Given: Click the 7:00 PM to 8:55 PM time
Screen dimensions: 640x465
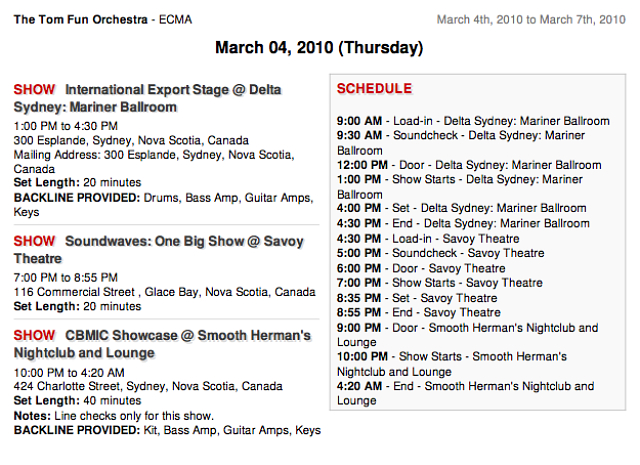Looking at the screenshot, I should (66, 278).
